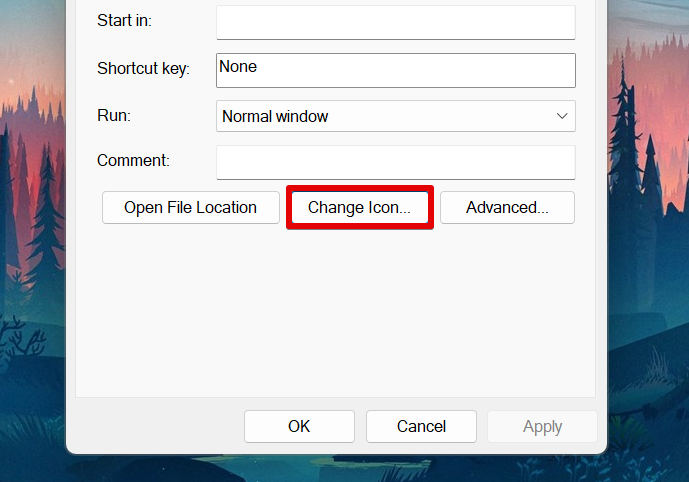Click the Change Icon... button
The image size is (689, 482).
(x=360, y=207)
